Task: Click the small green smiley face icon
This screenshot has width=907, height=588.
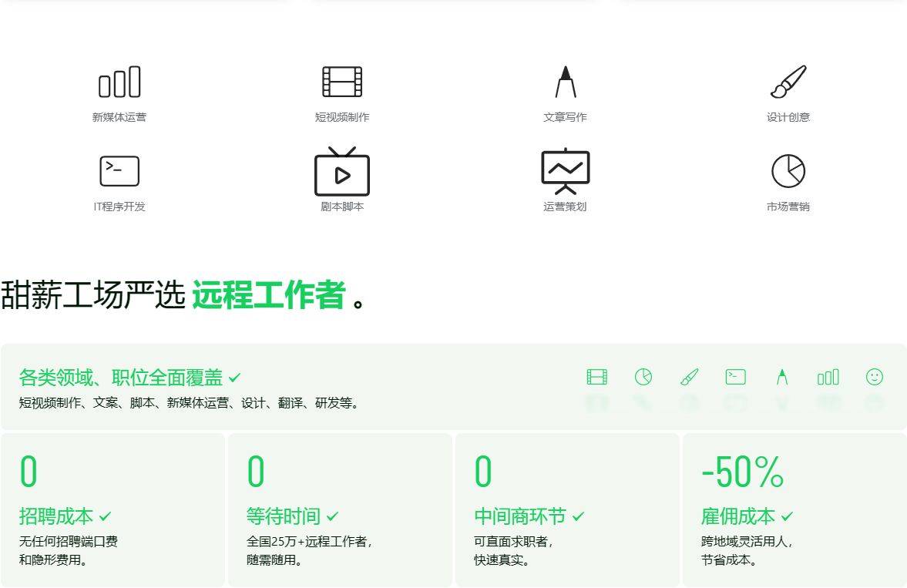Action: pos(875,377)
